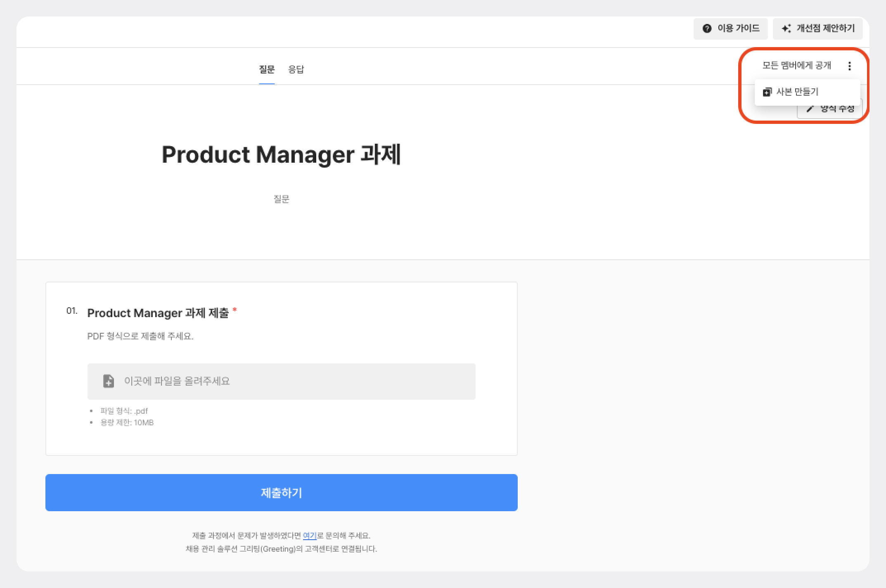Screen dimensions: 886x588
Task: Switch to the 응답 tab
Action: 296,69
